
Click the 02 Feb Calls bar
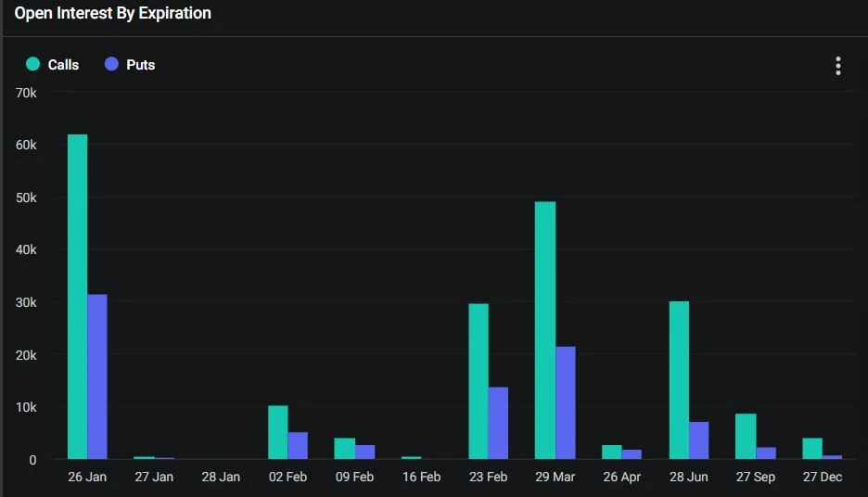(x=278, y=432)
